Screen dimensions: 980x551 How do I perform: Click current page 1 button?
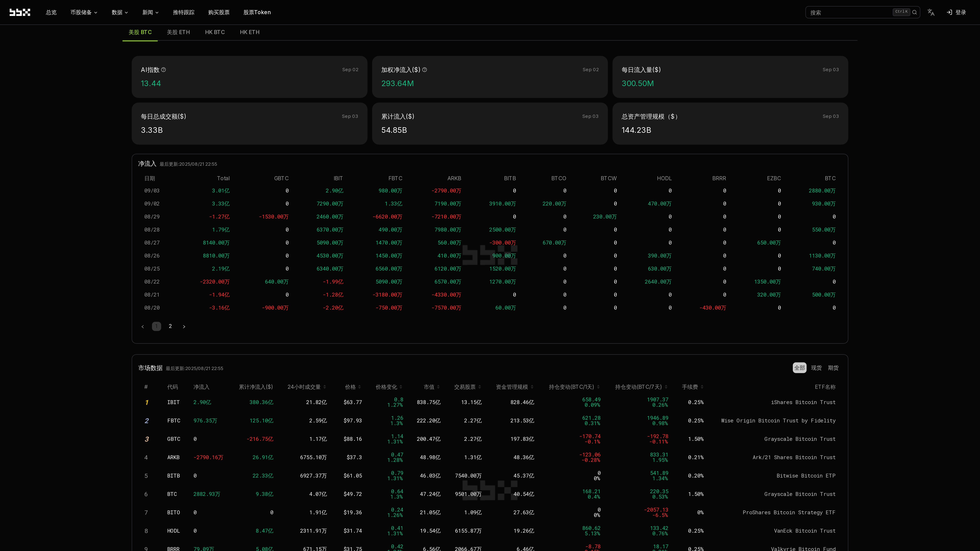[x=156, y=326]
